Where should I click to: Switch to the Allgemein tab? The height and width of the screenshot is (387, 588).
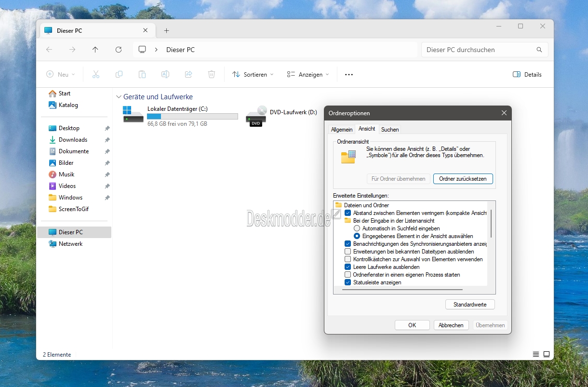(x=342, y=130)
